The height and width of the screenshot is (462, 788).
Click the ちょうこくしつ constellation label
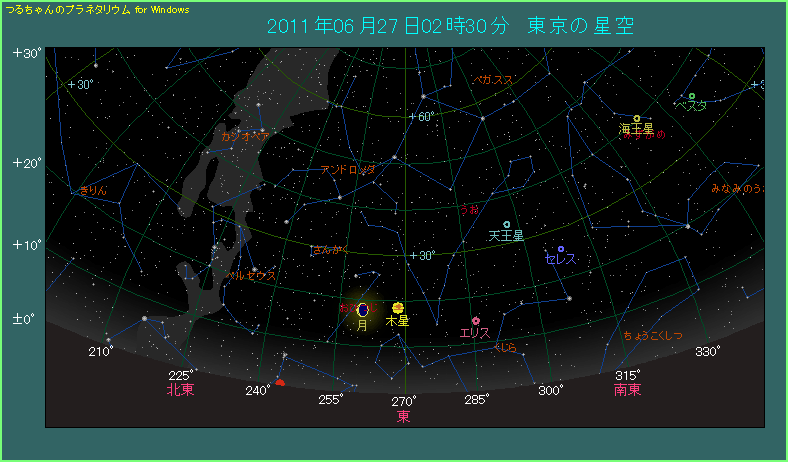click(x=652, y=335)
